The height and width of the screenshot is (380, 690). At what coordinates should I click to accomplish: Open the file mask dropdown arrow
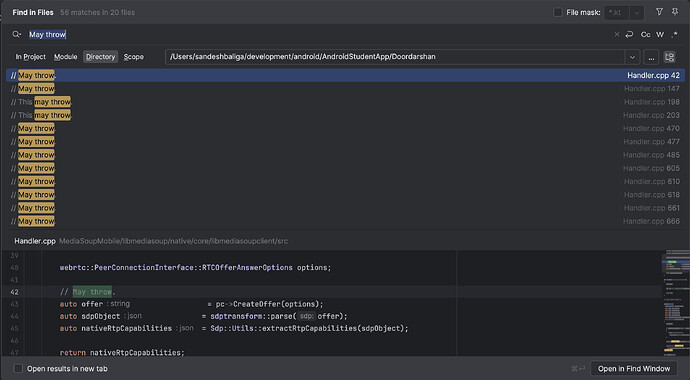click(x=637, y=12)
